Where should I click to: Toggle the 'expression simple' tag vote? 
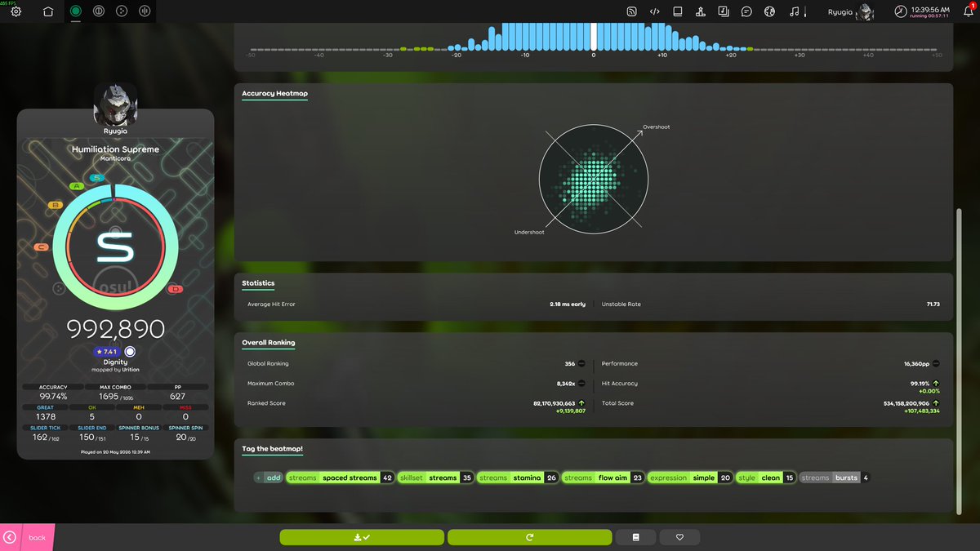[691, 478]
